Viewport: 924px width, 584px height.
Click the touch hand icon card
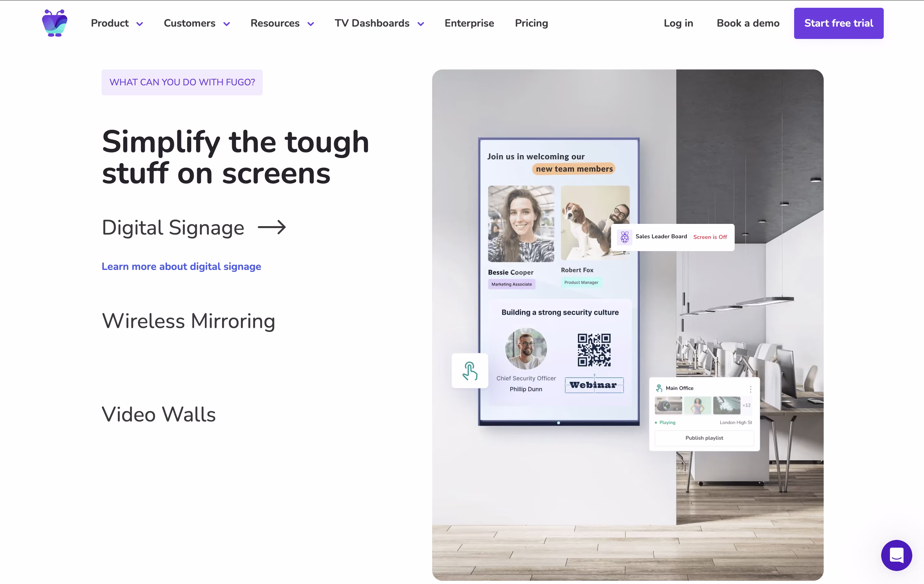pyautogui.click(x=470, y=371)
